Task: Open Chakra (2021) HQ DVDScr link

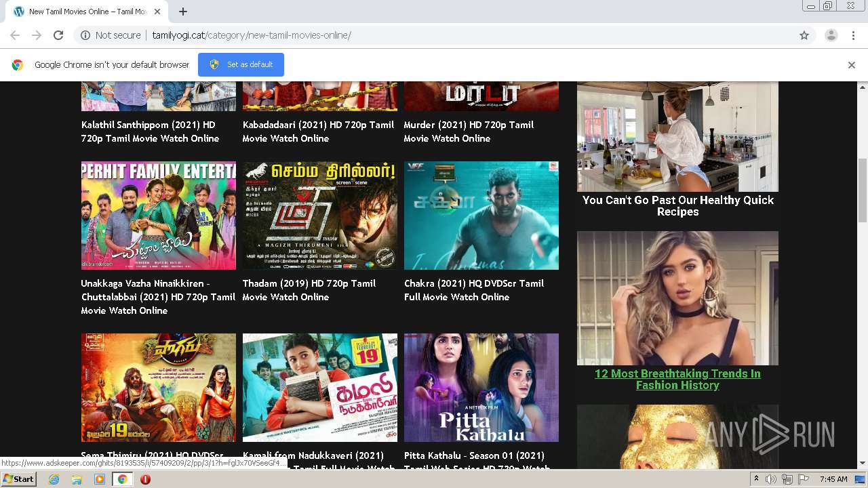Action: (x=474, y=290)
